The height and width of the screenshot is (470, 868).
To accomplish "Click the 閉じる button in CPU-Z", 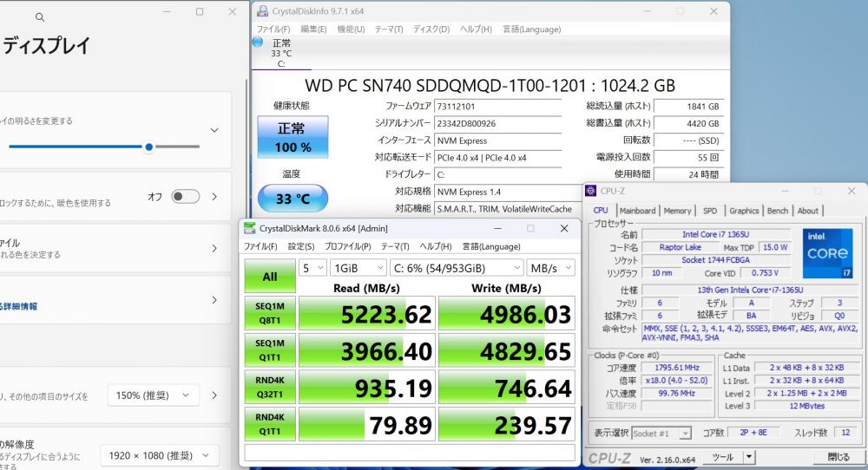I will click(838, 457).
